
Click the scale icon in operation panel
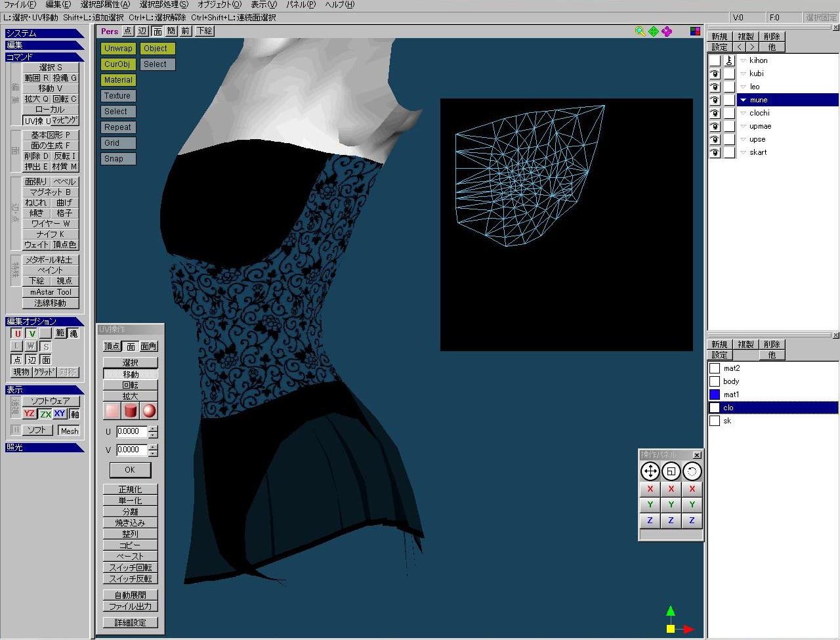(x=671, y=471)
